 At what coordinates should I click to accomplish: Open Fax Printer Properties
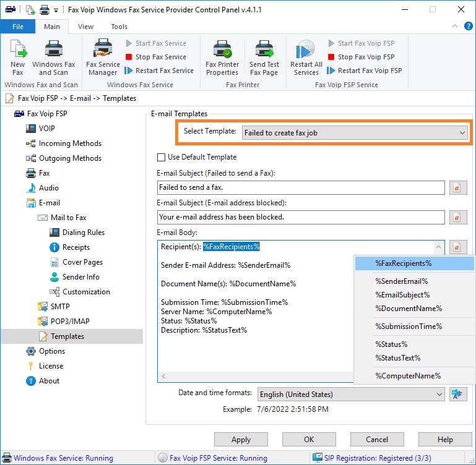(222, 58)
